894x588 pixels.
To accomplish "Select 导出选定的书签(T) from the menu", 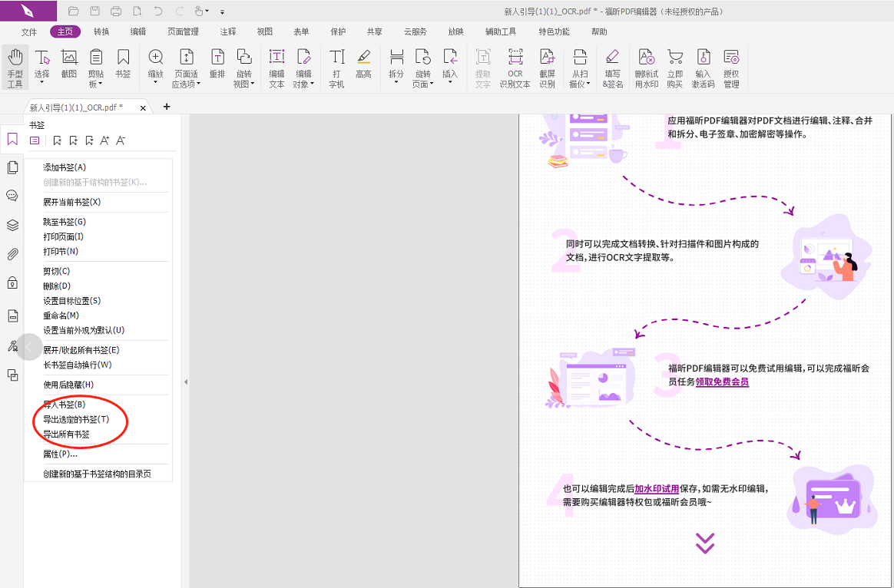I will (x=76, y=419).
